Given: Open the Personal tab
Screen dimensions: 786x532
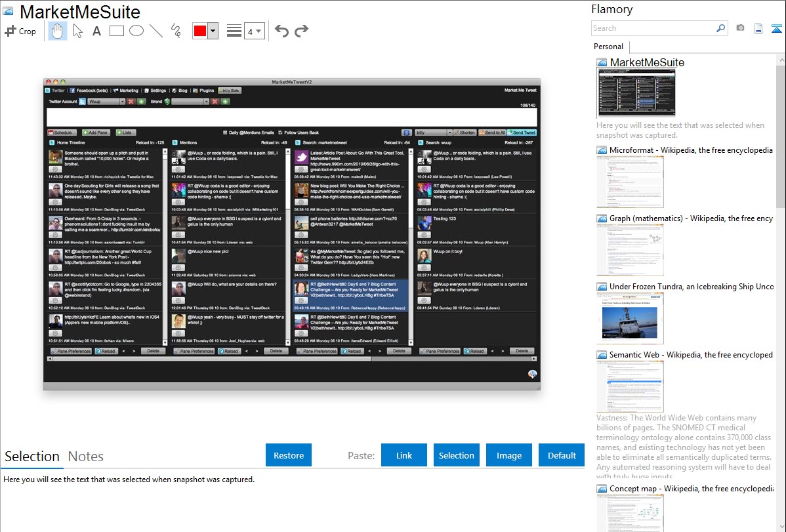Looking at the screenshot, I should 609,47.
